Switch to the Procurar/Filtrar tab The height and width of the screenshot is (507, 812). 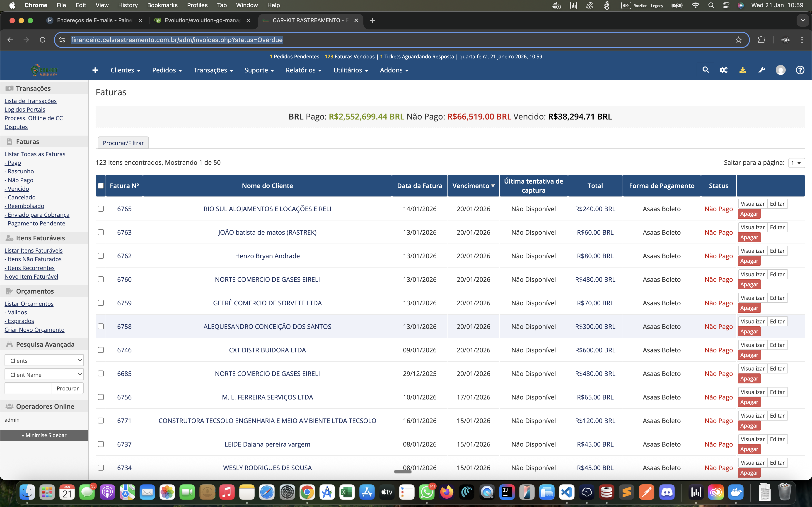pyautogui.click(x=123, y=143)
